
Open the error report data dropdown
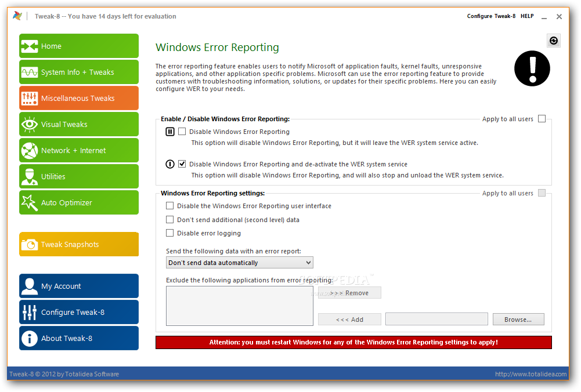coord(239,263)
